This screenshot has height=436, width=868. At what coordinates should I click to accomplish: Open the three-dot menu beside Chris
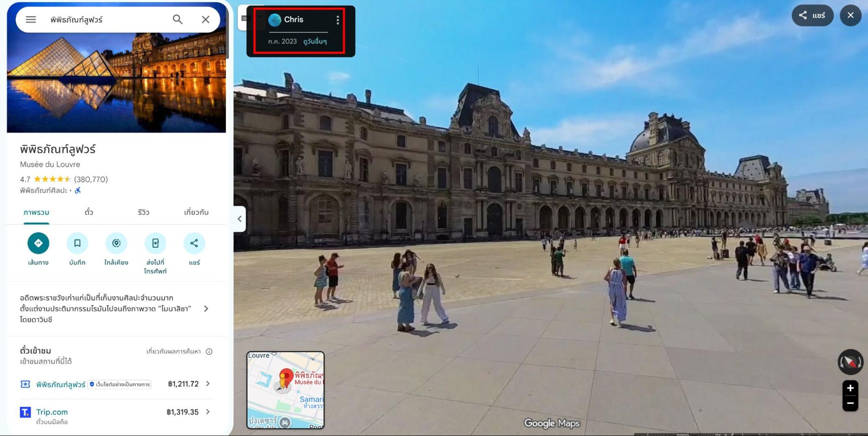[338, 20]
